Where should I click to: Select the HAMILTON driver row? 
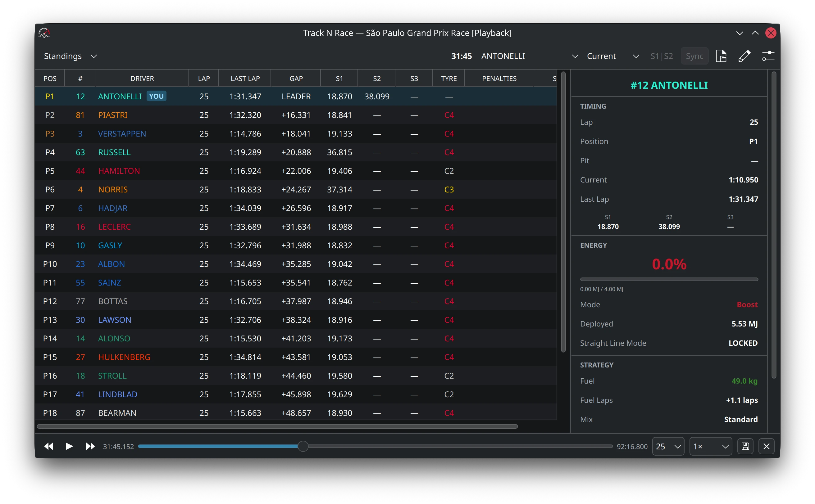pos(296,171)
